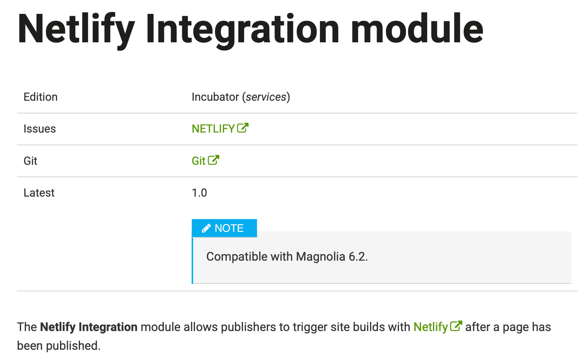Click the external-link icon after paragraph Netlify link
The height and width of the screenshot is (364, 588).
pos(456,326)
